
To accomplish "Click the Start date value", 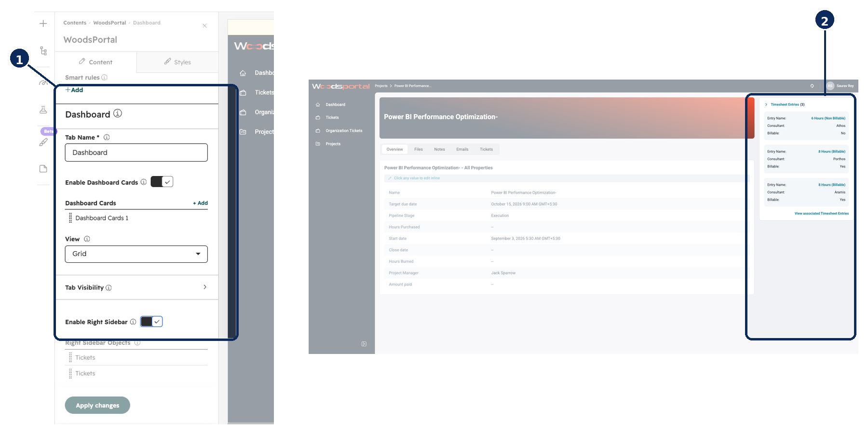I will pos(526,239).
